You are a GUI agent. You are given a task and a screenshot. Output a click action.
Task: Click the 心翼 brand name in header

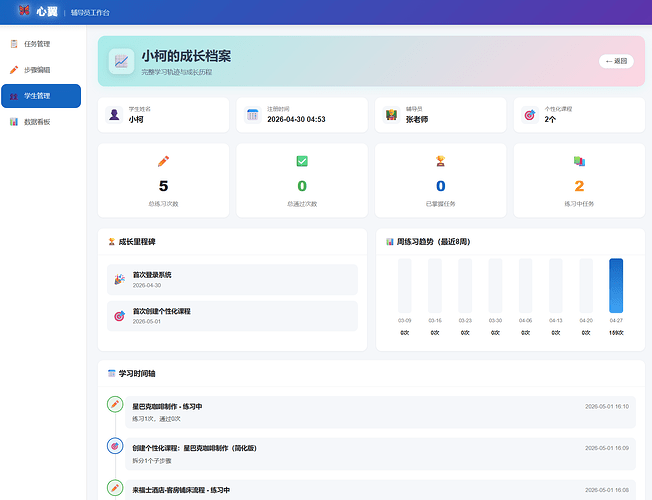coord(47,11)
